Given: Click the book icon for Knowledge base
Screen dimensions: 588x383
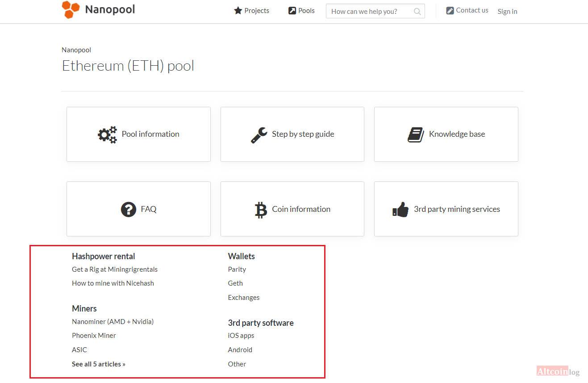Looking at the screenshot, I should click(x=416, y=135).
